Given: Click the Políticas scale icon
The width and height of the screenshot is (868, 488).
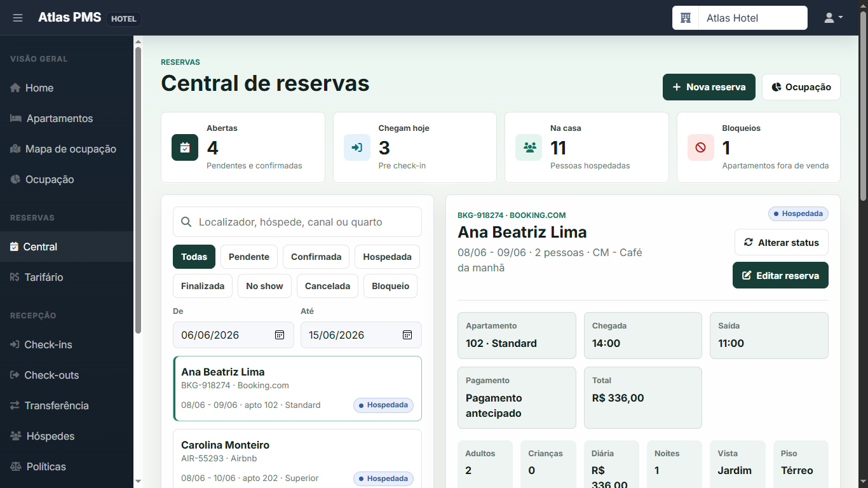Looking at the screenshot, I should point(16,466).
